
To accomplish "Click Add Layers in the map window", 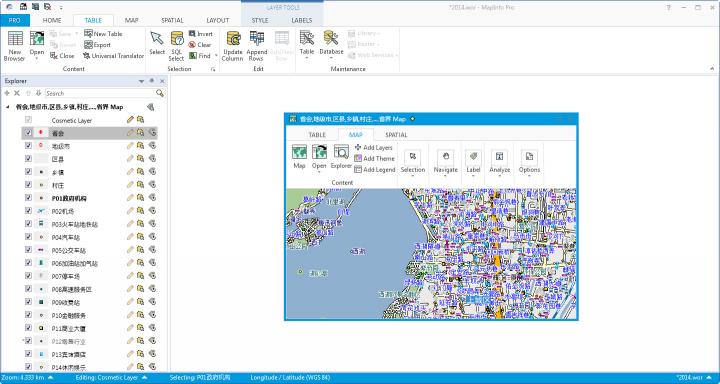I will click(x=373, y=147).
